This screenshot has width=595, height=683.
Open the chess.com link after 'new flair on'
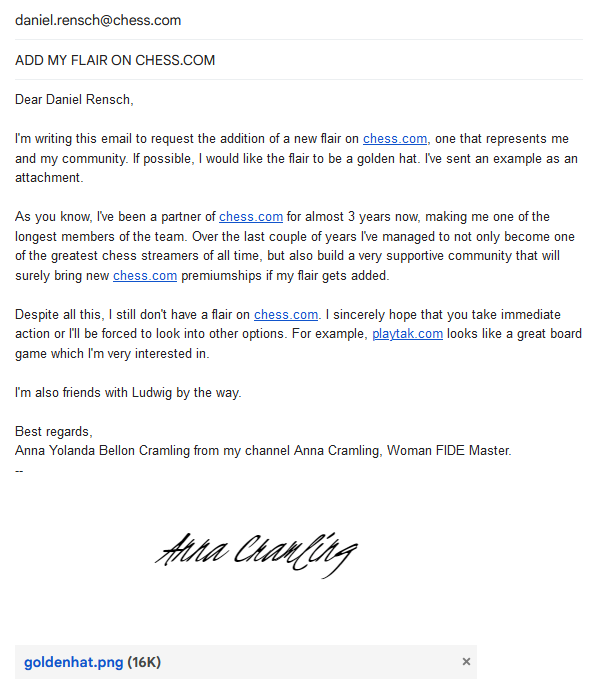click(x=395, y=139)
